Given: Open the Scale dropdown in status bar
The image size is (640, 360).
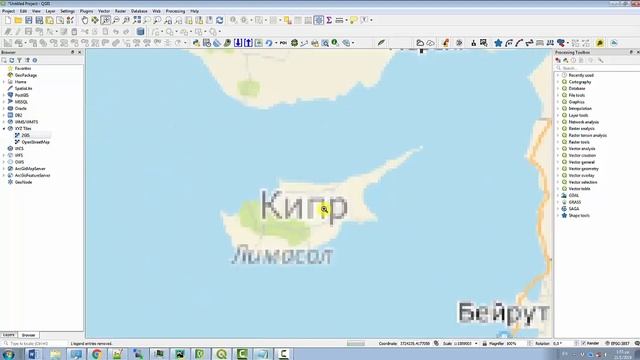Looking at the screenshot, I should [x=476, y=344].
